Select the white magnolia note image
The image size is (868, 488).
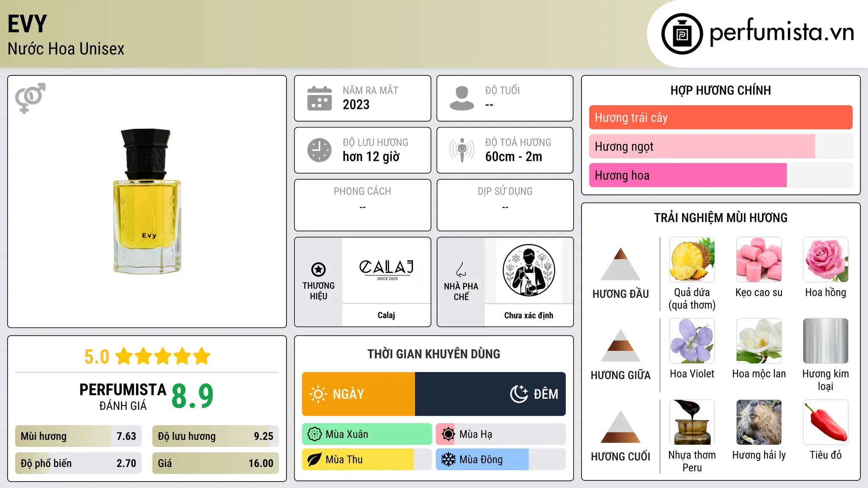click(759, 341)
